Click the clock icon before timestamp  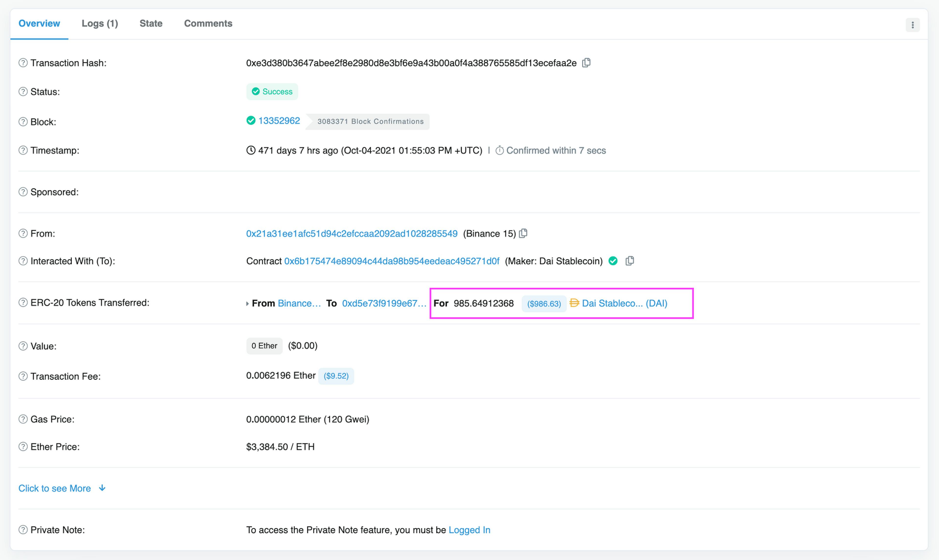251,150
